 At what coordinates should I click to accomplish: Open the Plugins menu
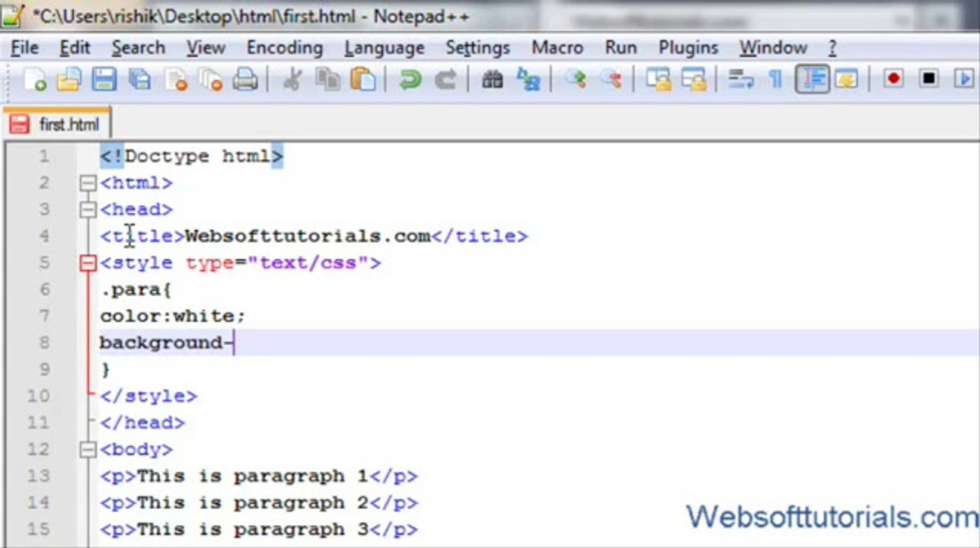click(x=688, y=48)
